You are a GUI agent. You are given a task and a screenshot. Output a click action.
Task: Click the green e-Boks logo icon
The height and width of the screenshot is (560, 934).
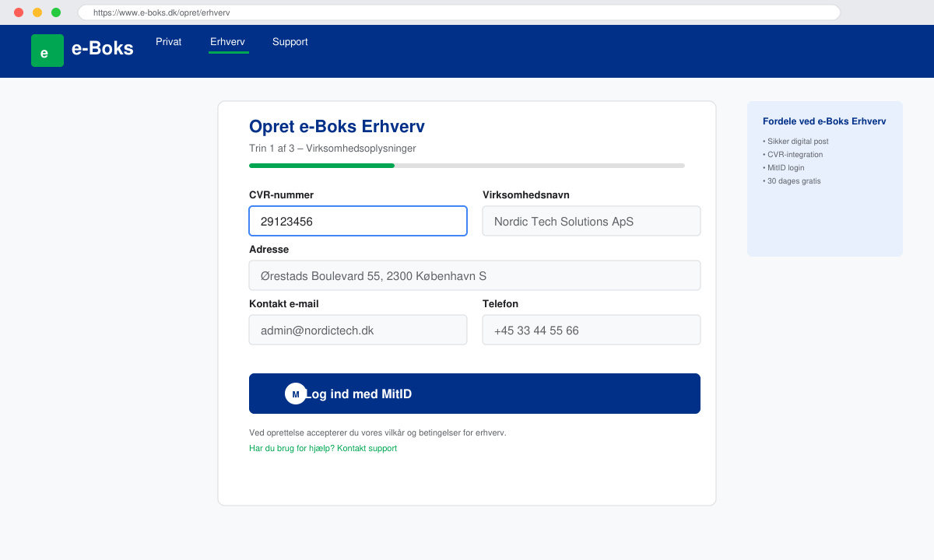[x=47, y=51]
